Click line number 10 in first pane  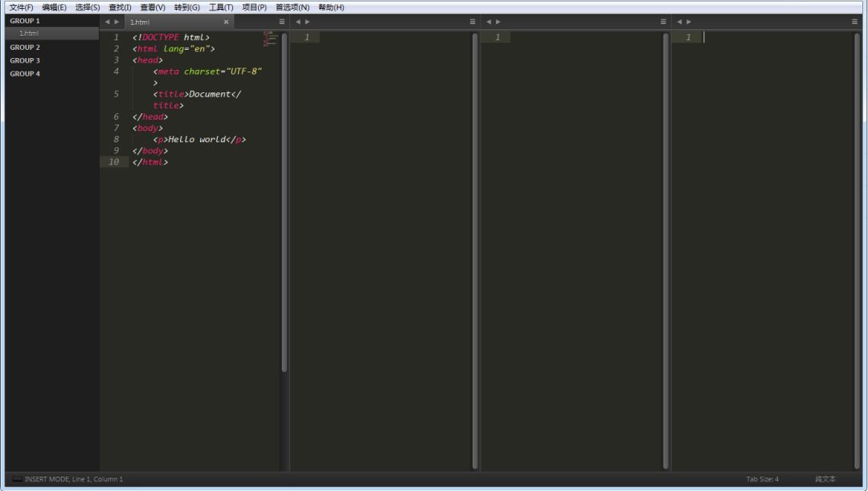(113, 162)
